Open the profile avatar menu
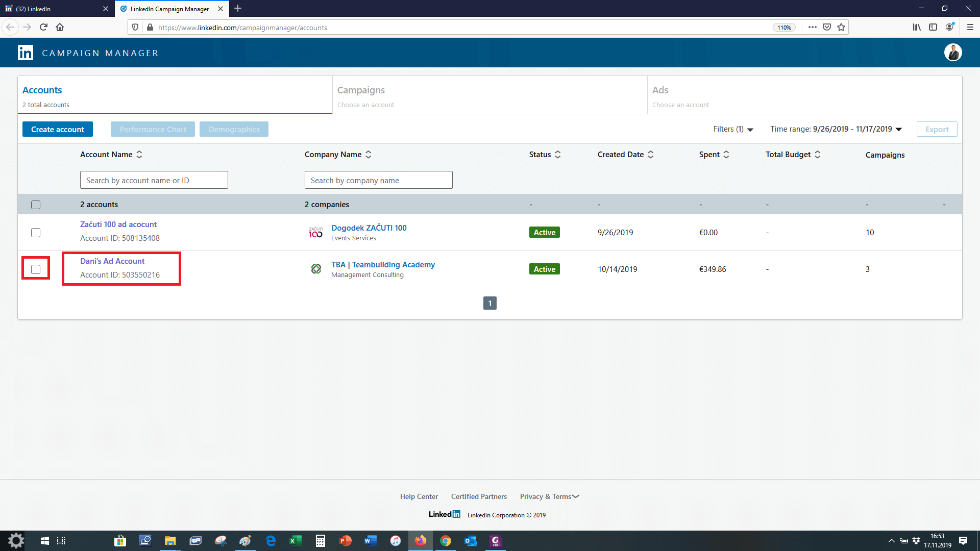Viewport: 980px width, 551px height. coord(952,53)
